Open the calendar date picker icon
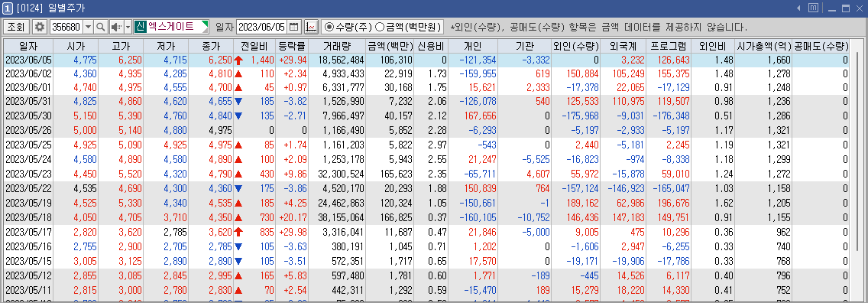Viewport: 868px width, 303px height. [294, 27]
